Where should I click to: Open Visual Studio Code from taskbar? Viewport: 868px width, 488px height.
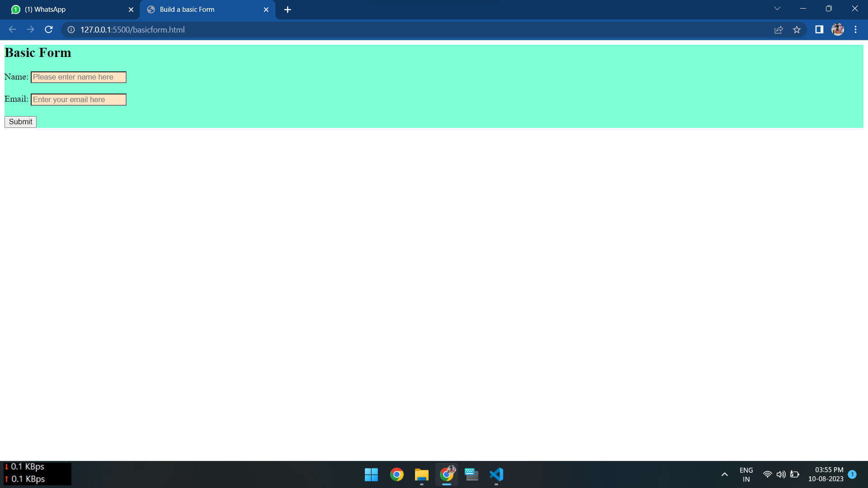pos(496,474)
